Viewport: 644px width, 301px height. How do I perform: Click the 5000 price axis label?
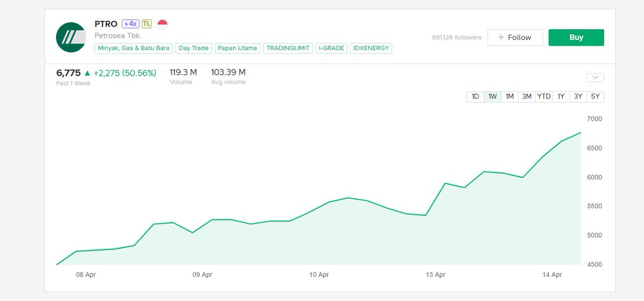click(x=595, y=235)
